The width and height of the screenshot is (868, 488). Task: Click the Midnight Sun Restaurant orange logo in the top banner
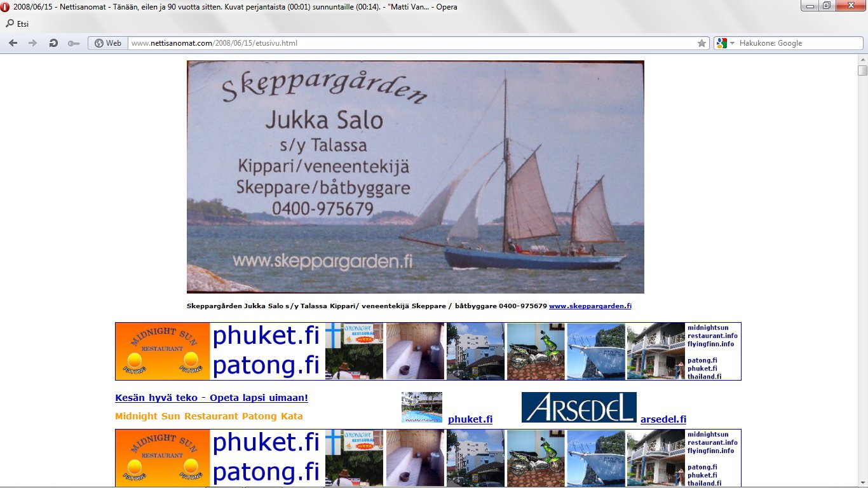click(x=163, y=351)
